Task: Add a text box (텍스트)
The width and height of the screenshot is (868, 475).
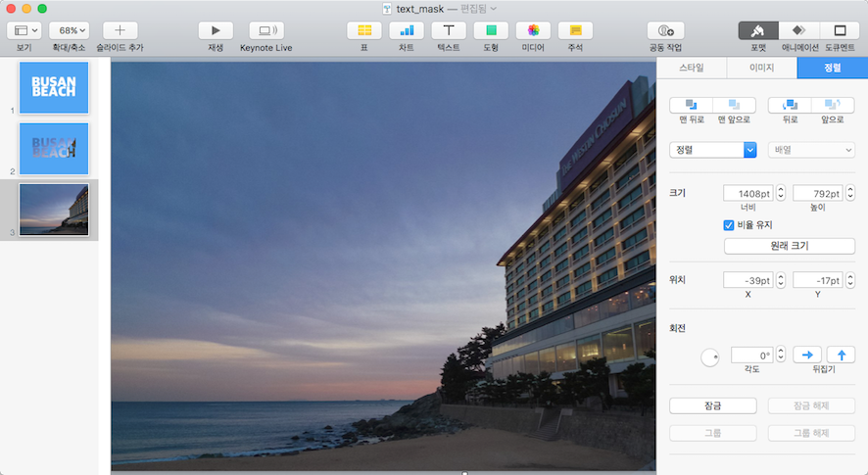Action: click(449, 30)
